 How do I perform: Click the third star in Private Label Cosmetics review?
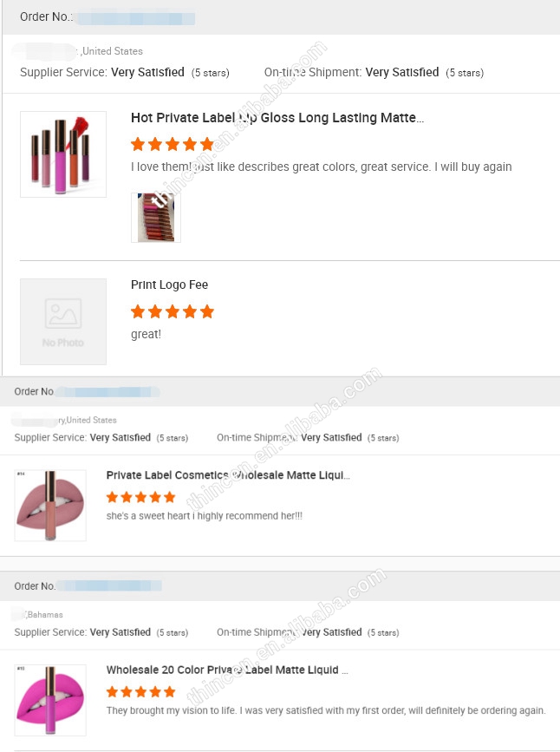coord(141,497)
